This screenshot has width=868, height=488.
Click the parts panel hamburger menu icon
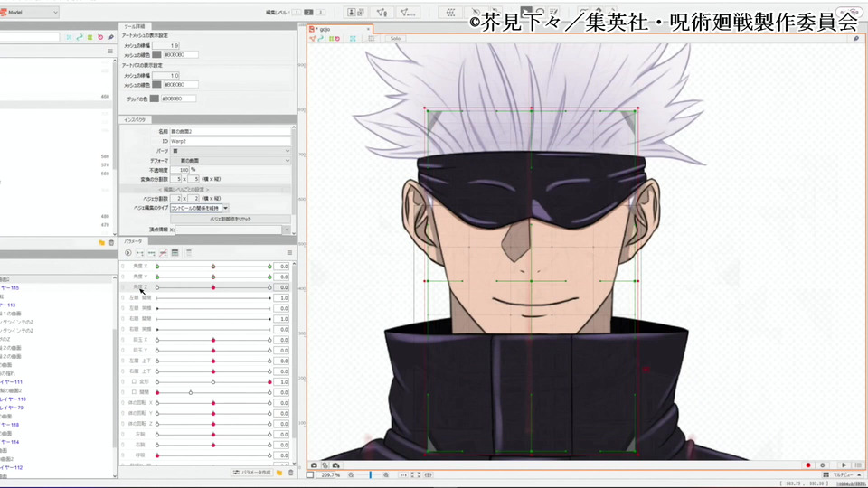click(110, 51)
